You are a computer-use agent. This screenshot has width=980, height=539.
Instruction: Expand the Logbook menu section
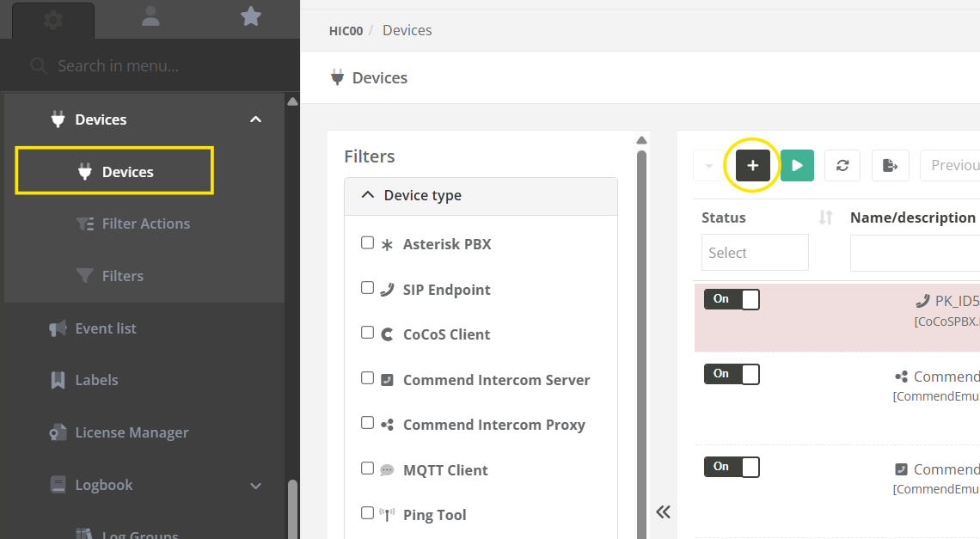[x=255, y=486]
